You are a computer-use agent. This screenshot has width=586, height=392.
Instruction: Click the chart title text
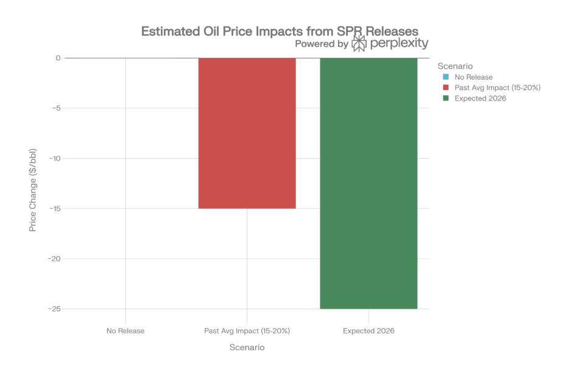point(280,31)
